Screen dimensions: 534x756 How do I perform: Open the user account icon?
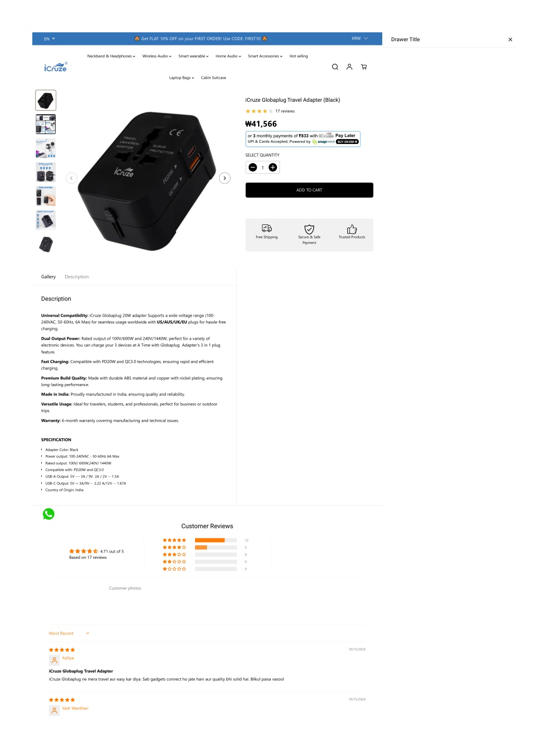click(x=349, y=67)
